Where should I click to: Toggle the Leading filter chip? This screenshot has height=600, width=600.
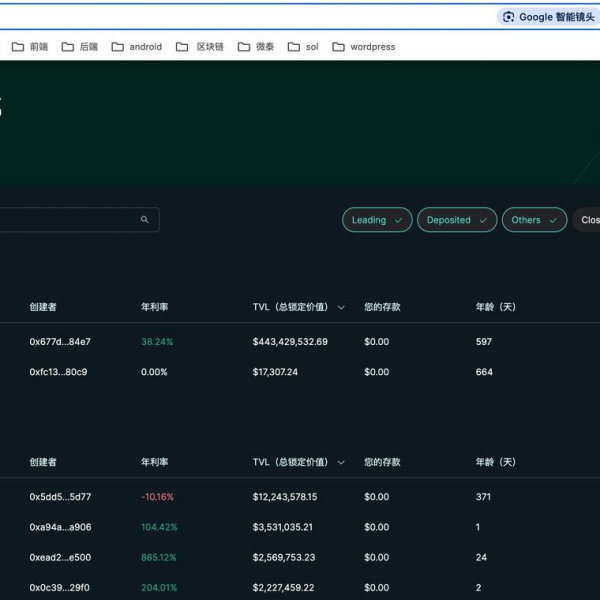click(377, 220)
